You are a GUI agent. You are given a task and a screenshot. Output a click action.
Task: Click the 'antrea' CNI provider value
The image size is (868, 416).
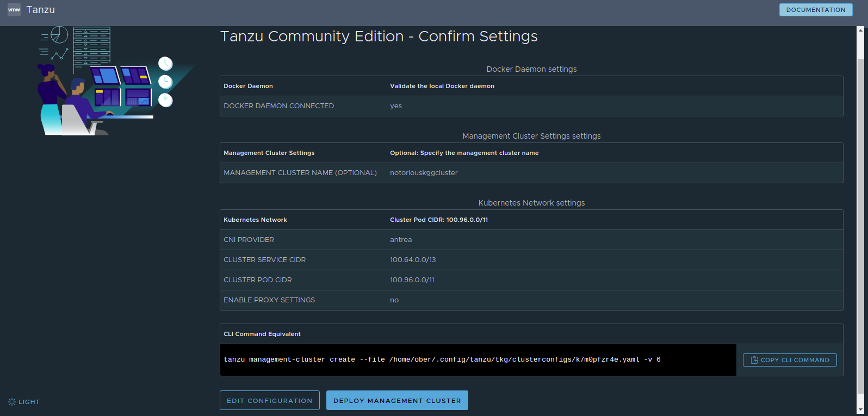coord(401,240)
